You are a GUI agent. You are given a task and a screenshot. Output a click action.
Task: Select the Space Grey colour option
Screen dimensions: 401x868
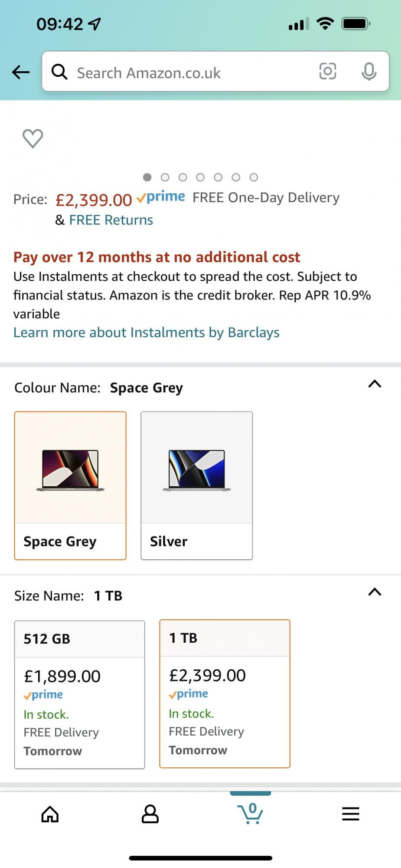70,485
